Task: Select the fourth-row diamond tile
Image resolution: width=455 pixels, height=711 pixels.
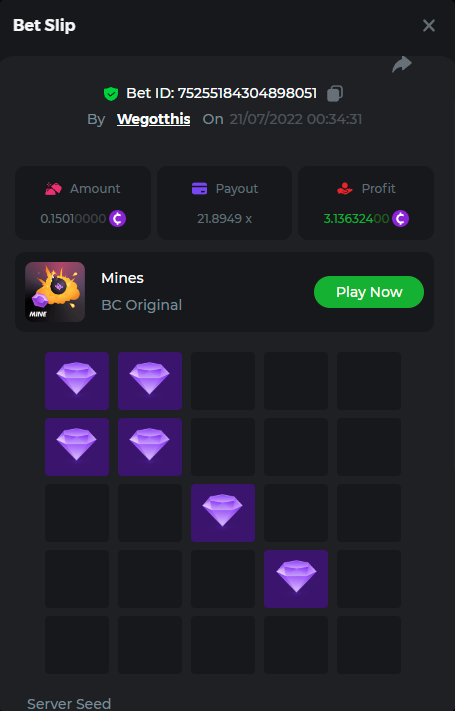Action: (296, 579)
